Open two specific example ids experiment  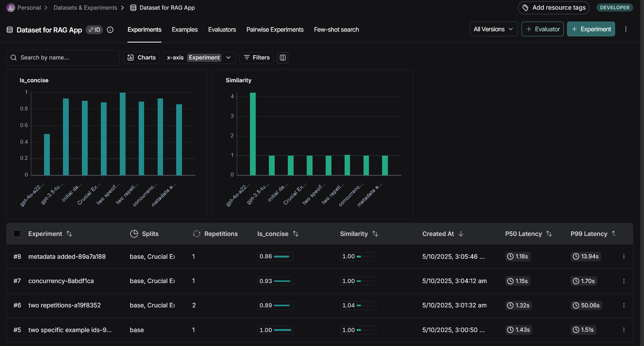(x=70, y=330)
